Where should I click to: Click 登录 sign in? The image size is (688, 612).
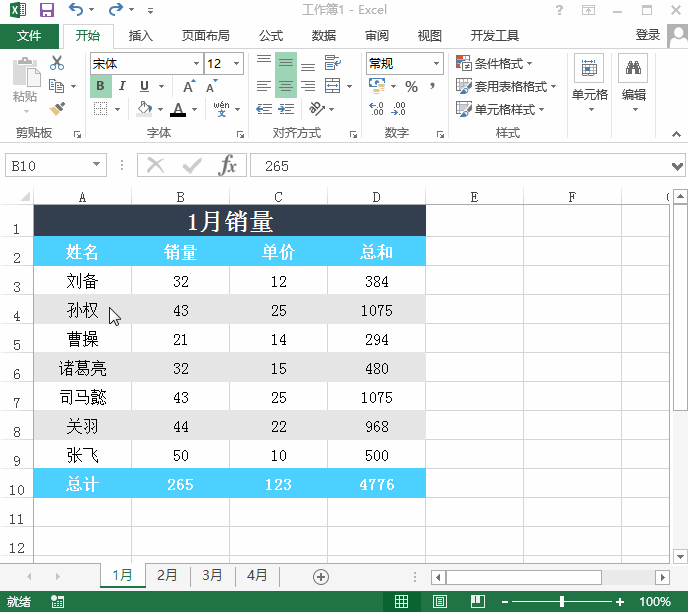point(648,35)
